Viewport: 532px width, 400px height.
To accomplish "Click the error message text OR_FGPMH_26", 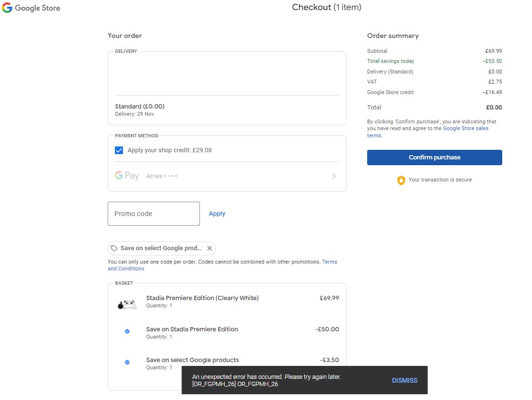I will (x=235, y=384).
